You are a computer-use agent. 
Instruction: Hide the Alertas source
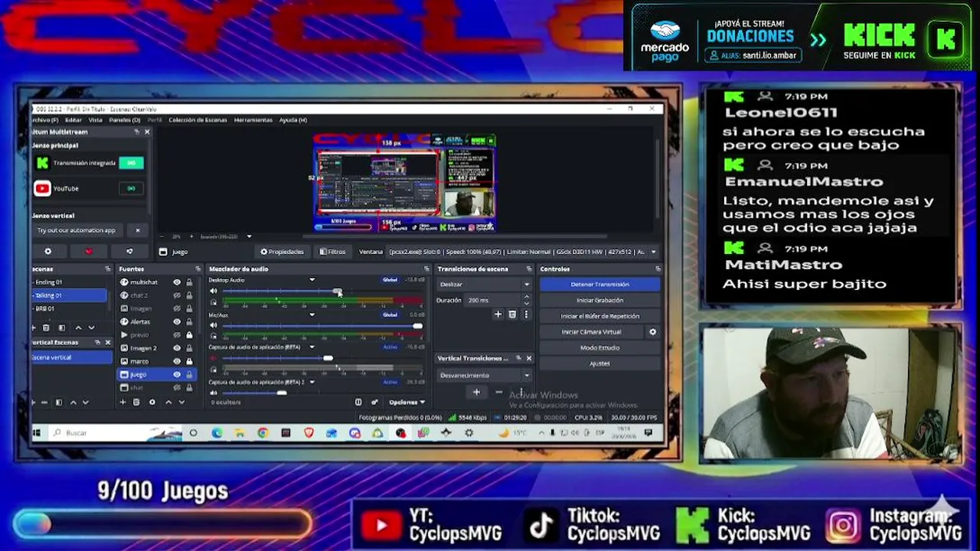[177, 321]
